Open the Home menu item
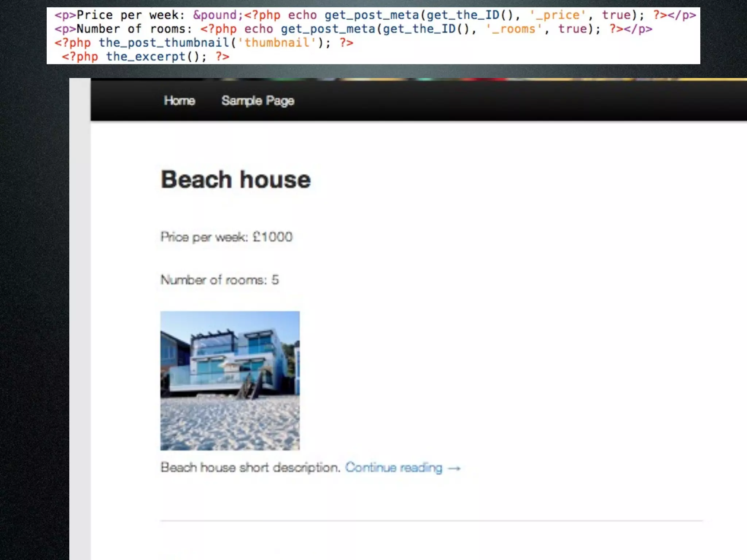The image size is (747, 560). pos(179,100)
